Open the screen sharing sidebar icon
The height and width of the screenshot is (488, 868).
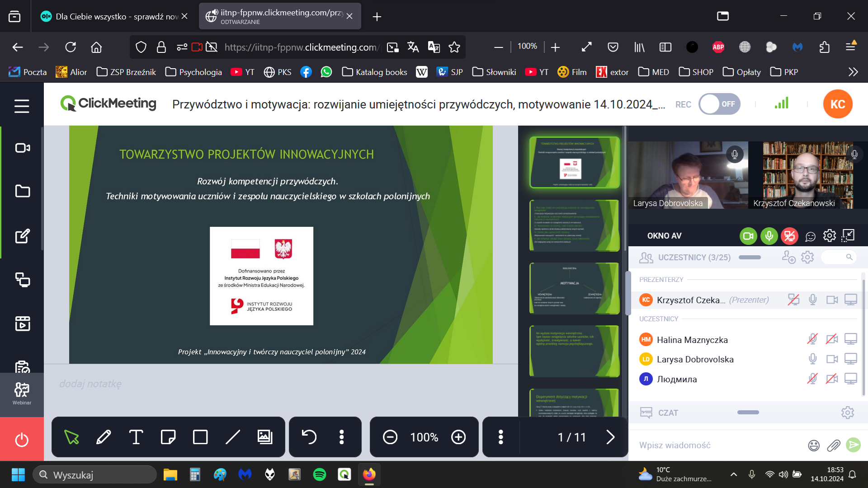(x=23, y=280)
